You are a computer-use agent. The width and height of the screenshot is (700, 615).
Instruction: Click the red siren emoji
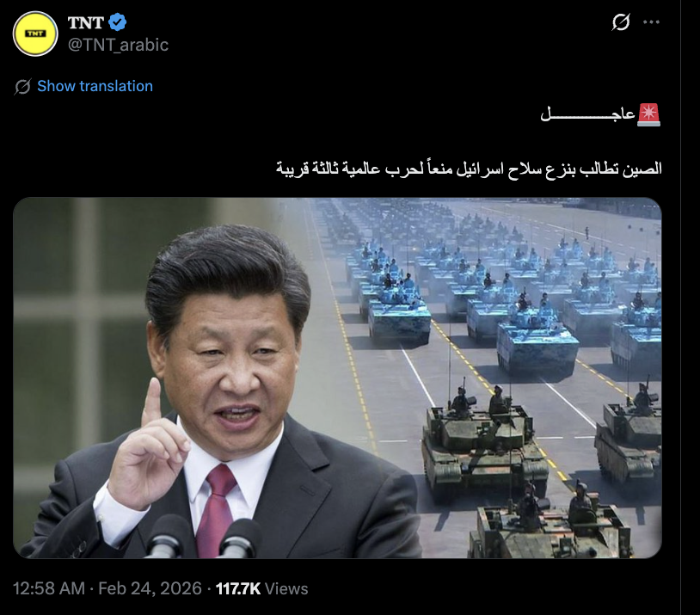649,114
